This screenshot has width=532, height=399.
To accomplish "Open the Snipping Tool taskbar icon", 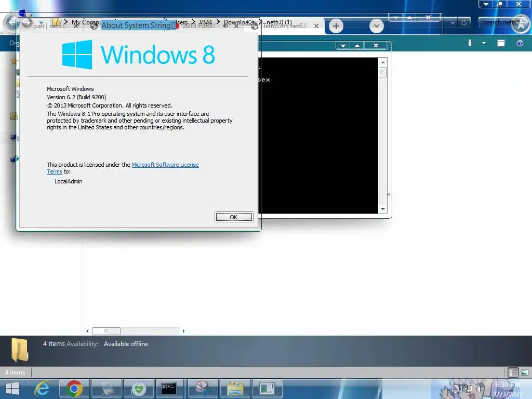I will [x=202, y=389].
